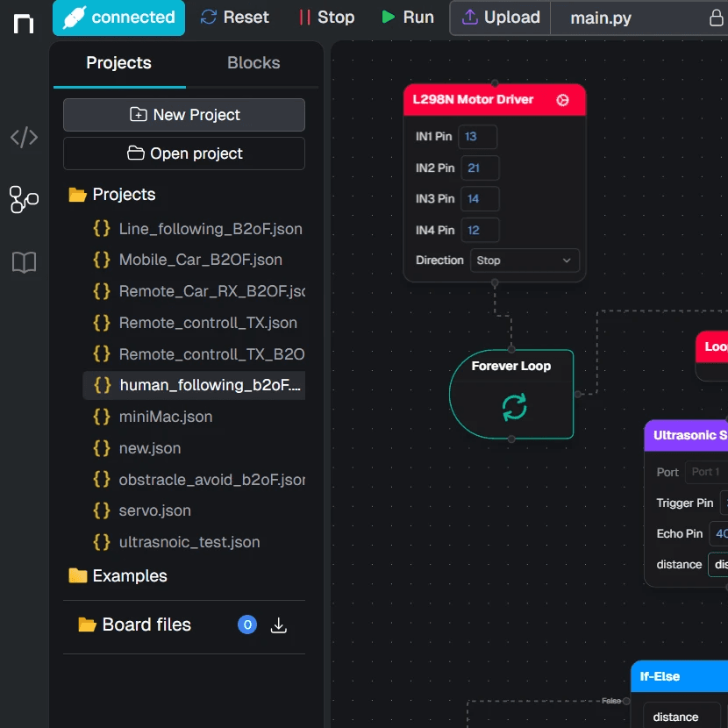Expand the Examples folder

pos(118,575)
